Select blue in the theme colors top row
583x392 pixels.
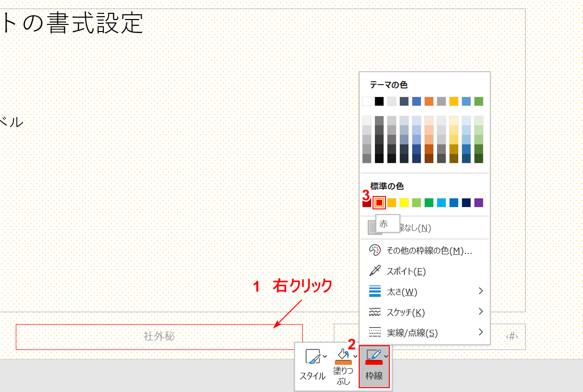[417, 101]
